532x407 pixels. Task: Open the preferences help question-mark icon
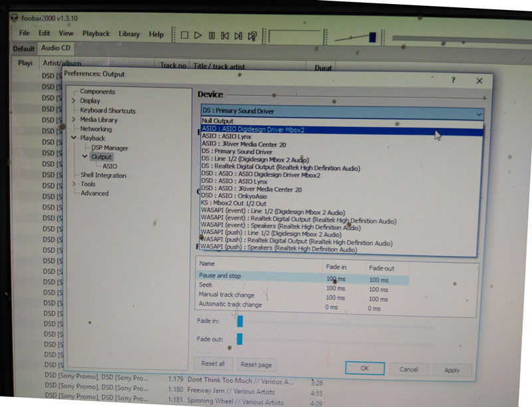click(454, 80)
